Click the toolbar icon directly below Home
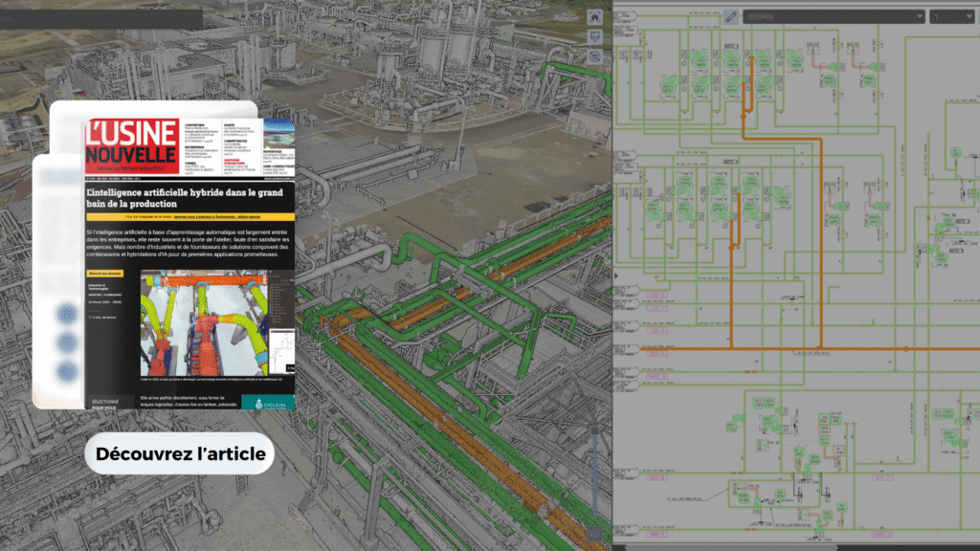 pos(595,37)
